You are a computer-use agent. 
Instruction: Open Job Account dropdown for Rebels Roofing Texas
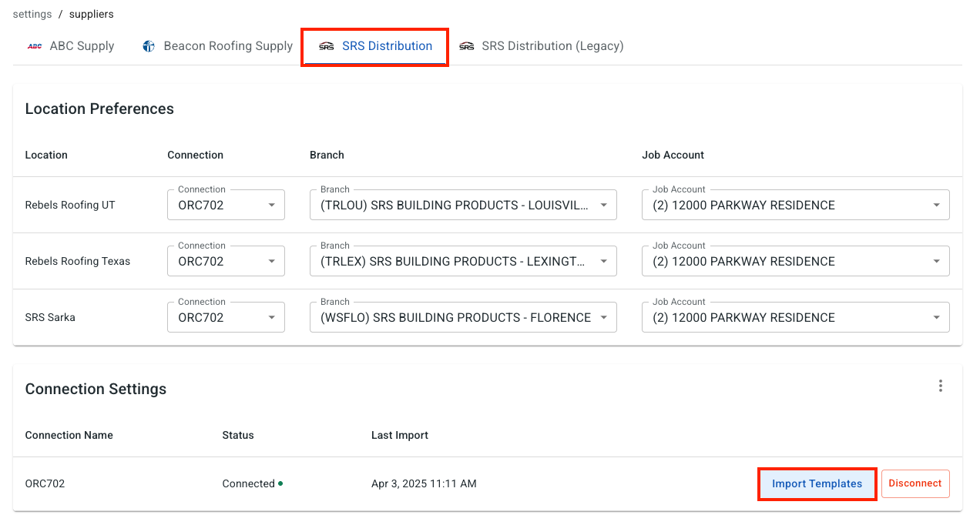(796, 261)
